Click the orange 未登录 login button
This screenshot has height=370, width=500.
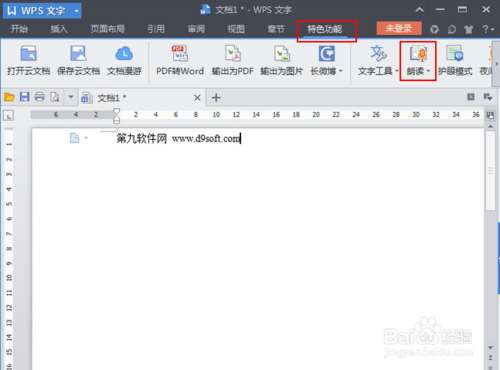pos(399,29)
